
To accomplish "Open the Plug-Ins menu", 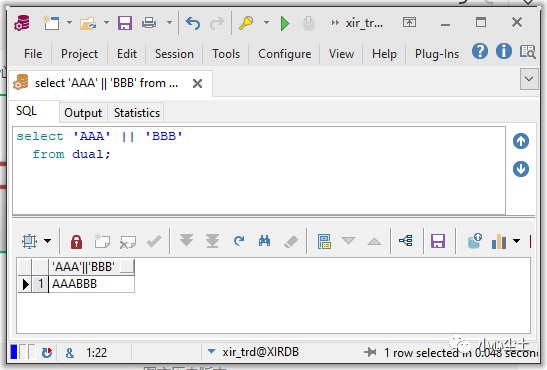I will pyautogui.click(x=437, y=54).
